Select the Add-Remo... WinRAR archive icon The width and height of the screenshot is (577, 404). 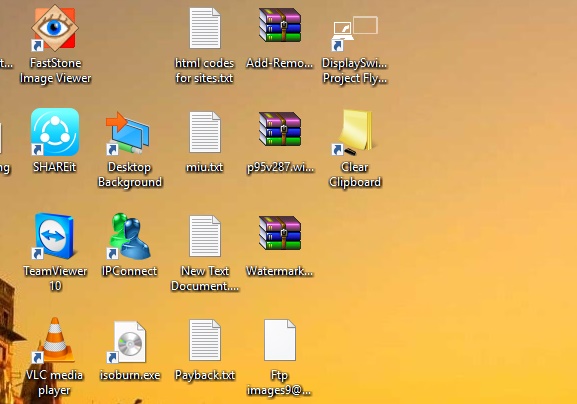click(x=280, y=25)
